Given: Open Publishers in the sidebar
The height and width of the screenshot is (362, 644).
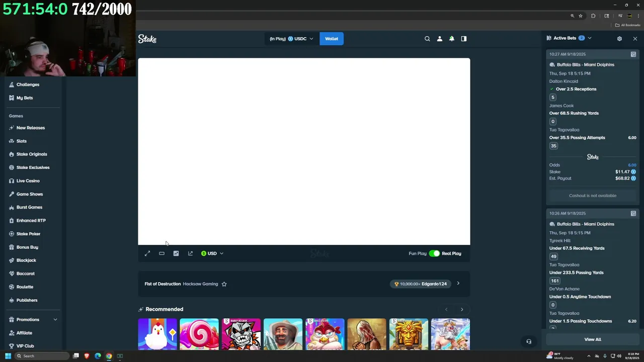Looking at the screenshot, I should pyautogui.click(x=27, y=300).
